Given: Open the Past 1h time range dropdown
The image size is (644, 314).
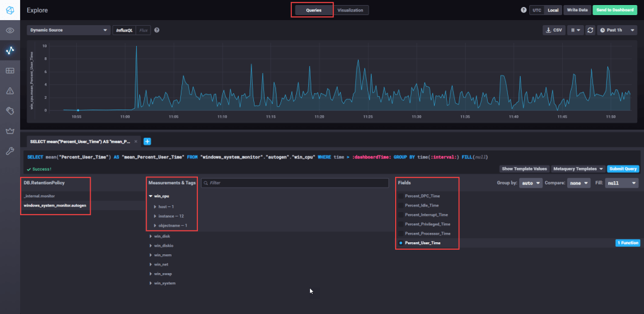Looking at the screenshot, I should coord(615,30).
